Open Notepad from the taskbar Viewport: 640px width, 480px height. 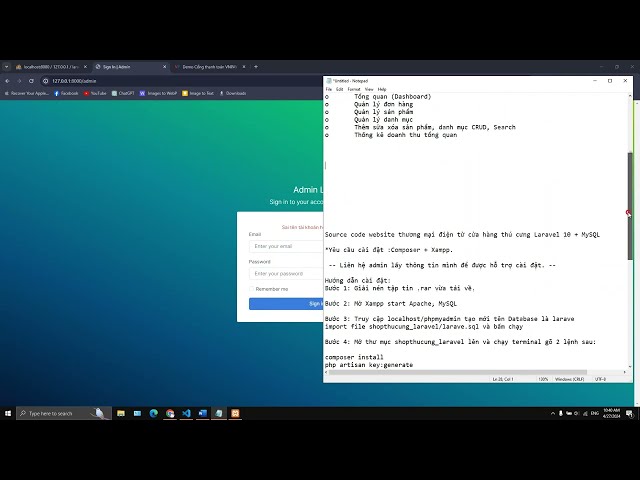point(219,413)
